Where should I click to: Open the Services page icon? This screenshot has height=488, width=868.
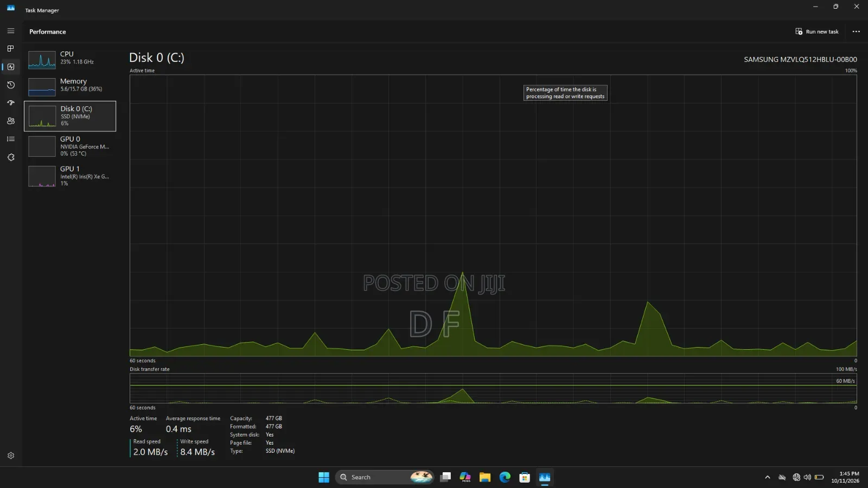11,157
